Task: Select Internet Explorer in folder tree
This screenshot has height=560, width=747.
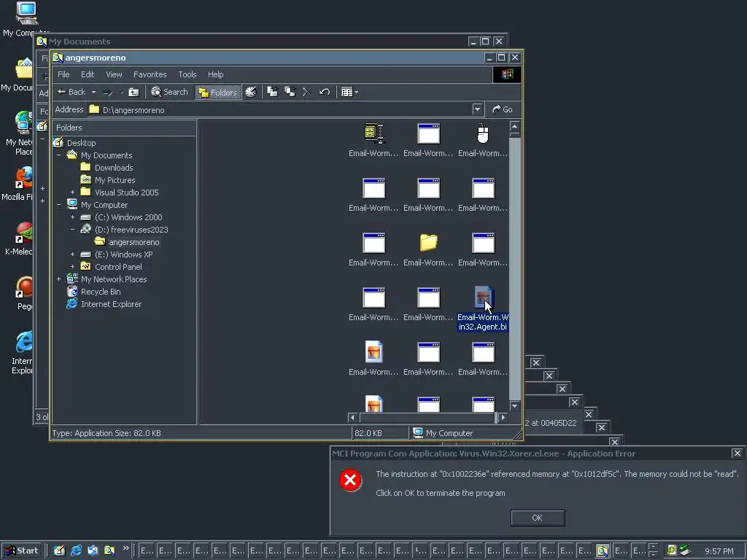Action: click(111, 304)
